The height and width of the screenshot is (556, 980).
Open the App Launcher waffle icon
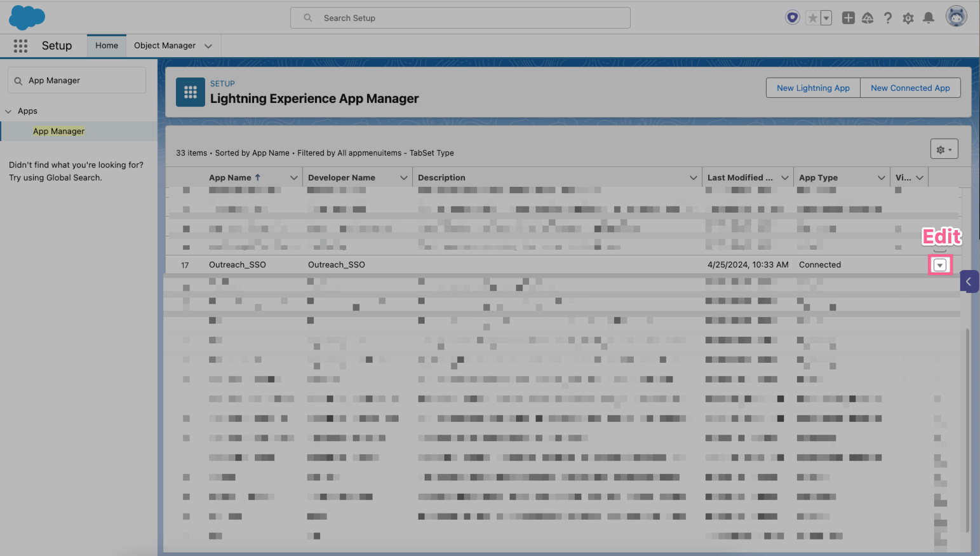[20, 46]
